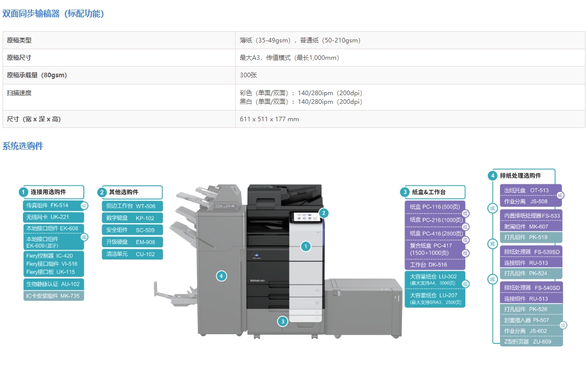Select the Z型折页器 ZU-609 item
The width and height of the screenshot is (588, 391).
pos(530,341)
